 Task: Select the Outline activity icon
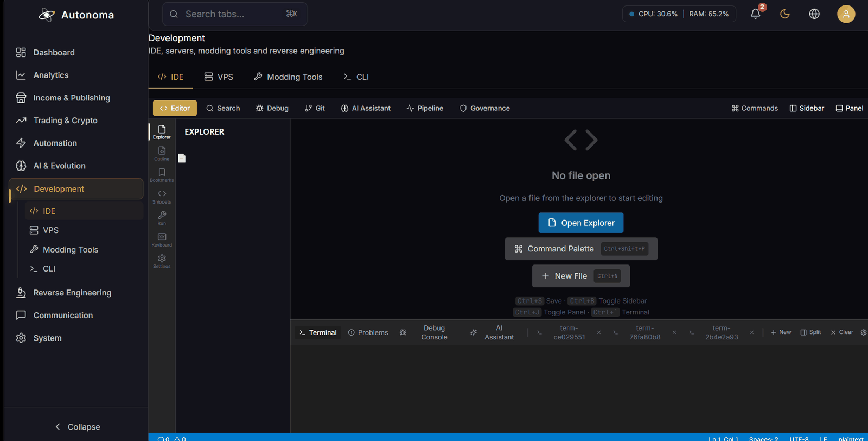(x=162, y=153)
